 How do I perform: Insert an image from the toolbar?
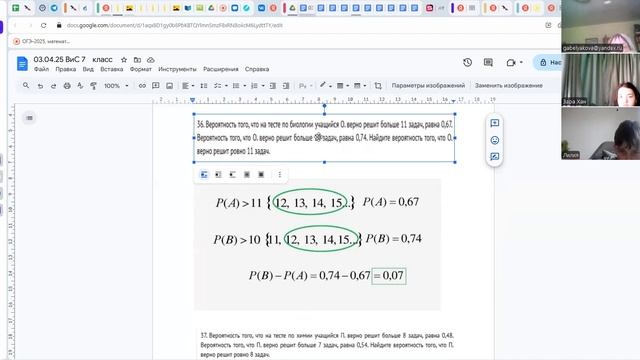tap(169, 86)
